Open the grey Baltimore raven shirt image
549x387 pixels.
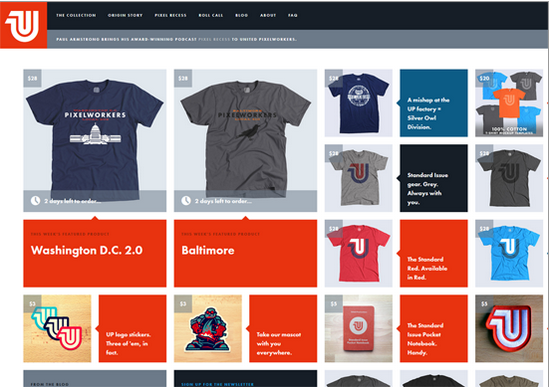(245, 140)
